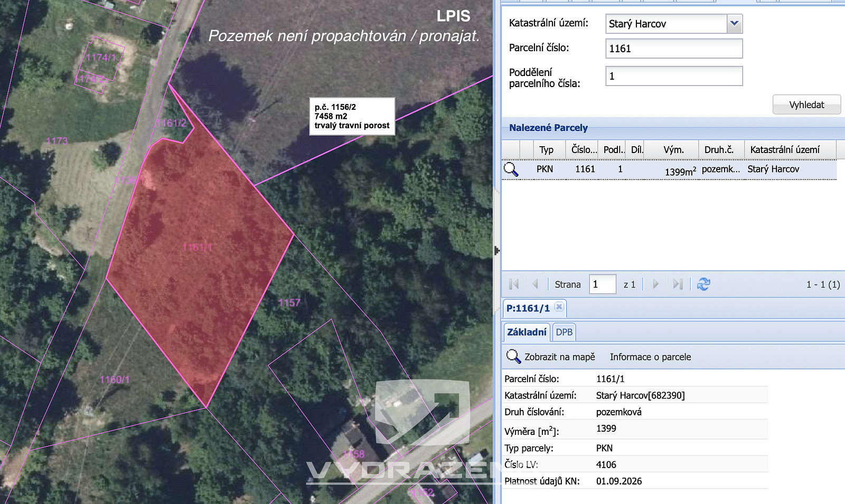The image size is (845, 504).
Task: Close the P:1161/1 tab
Action: [559, 307]
